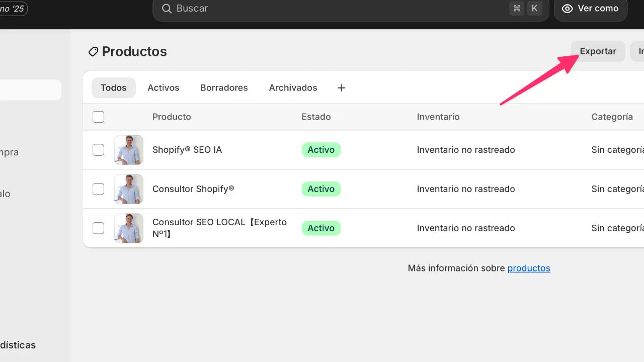Image resolution: width=644 pixels, height=362 pixels.
Task: Check the Consultor SEO LOCAL row checkbox
Action: tap(98, 228)
